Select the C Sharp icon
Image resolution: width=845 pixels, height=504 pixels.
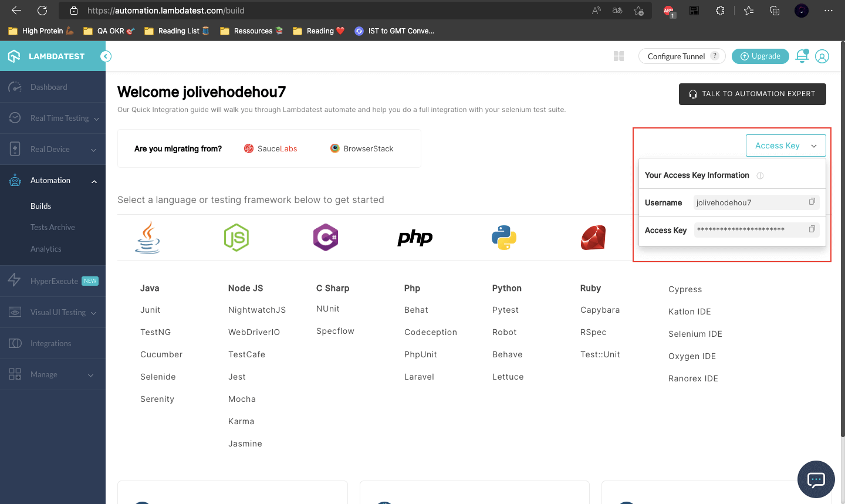(x=326, y=237)
